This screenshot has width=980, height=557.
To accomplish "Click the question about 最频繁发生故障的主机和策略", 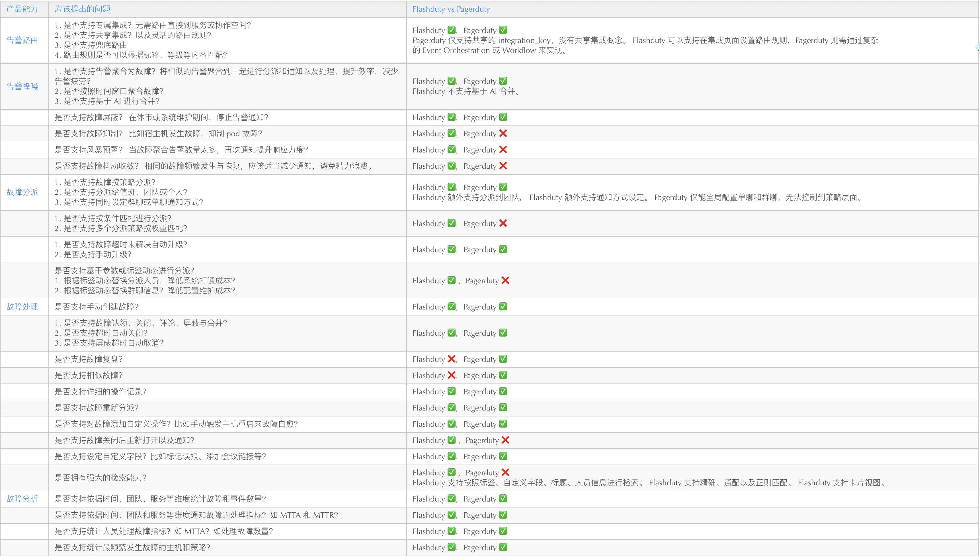I will pos(132,547).
